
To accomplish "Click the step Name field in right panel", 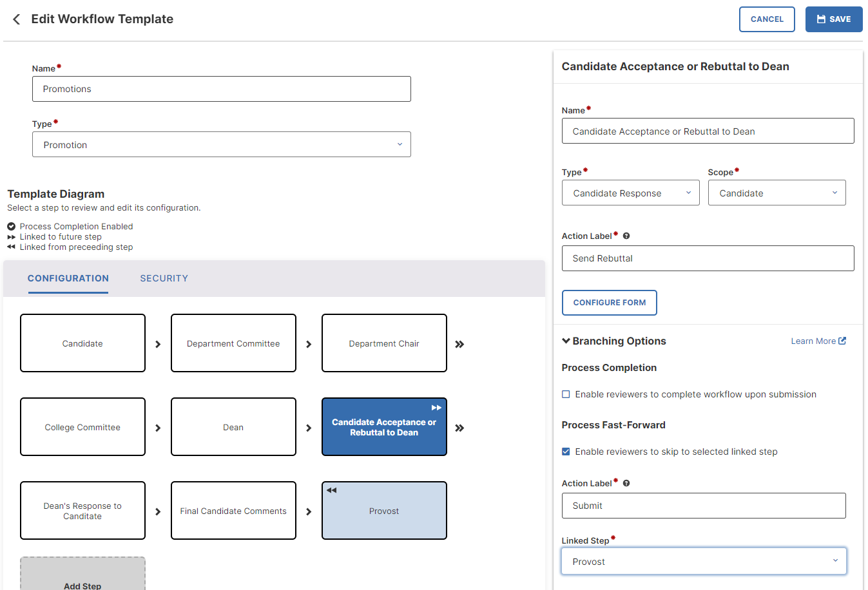I will click(x=708, y=131).
